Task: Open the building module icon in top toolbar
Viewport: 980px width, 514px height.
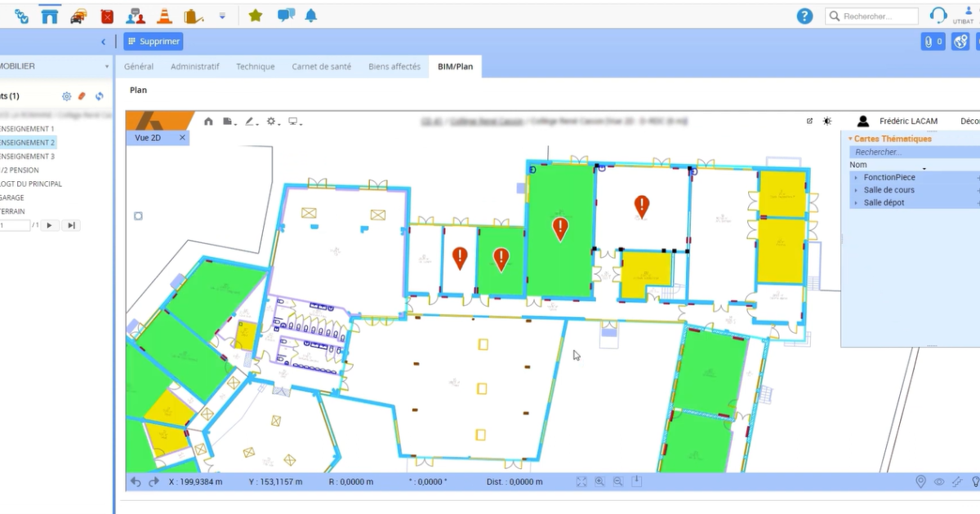Action: click(50, 16)
